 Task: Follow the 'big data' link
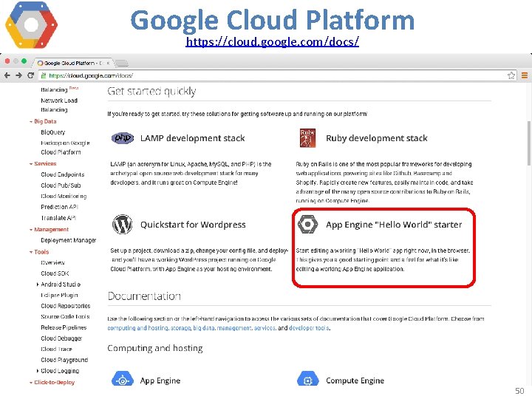click(x=204, y=328)
